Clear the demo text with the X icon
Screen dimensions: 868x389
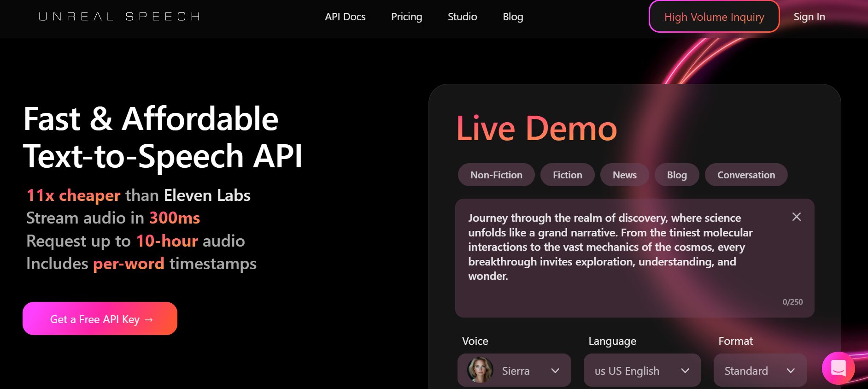coord(796,217)
